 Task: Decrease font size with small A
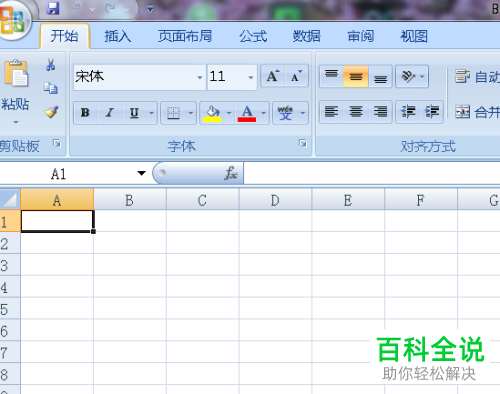296,76
